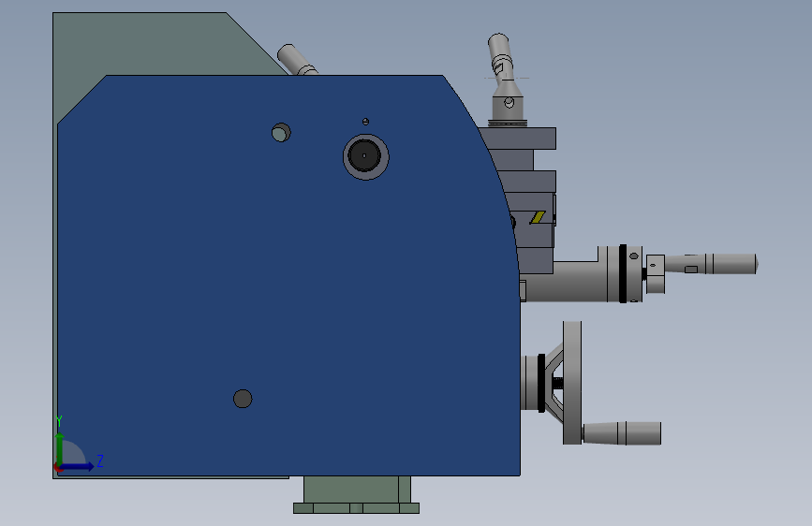Select the angled lever behind the blue cover
The image size is (812, 526).
296,60
